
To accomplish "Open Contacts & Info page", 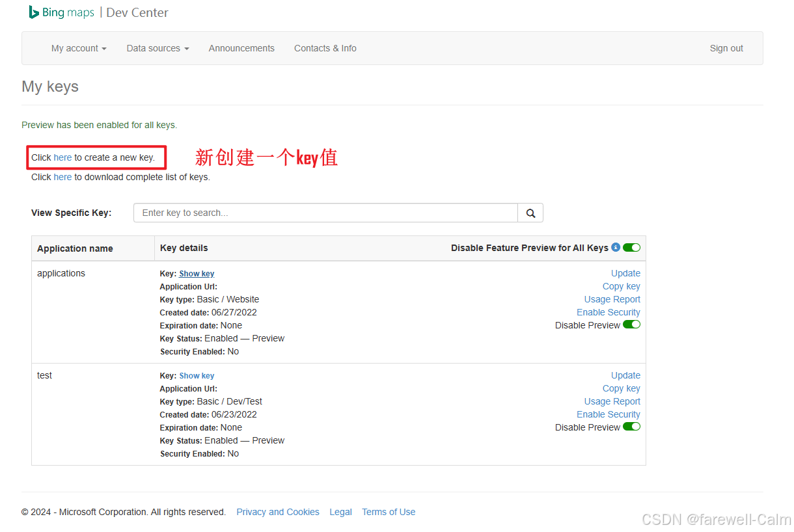I will (x=325, y=48).
